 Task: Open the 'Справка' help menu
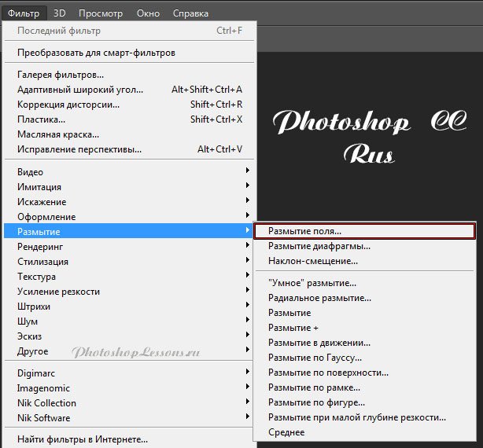[x=189, y=13]
